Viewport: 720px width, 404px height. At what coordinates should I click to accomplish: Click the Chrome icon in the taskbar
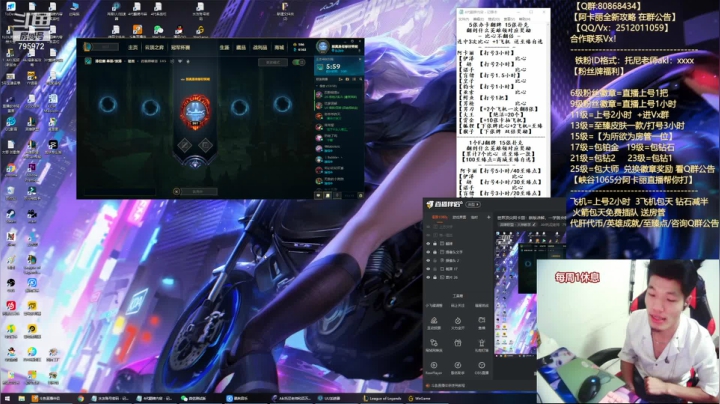(81, 398)
